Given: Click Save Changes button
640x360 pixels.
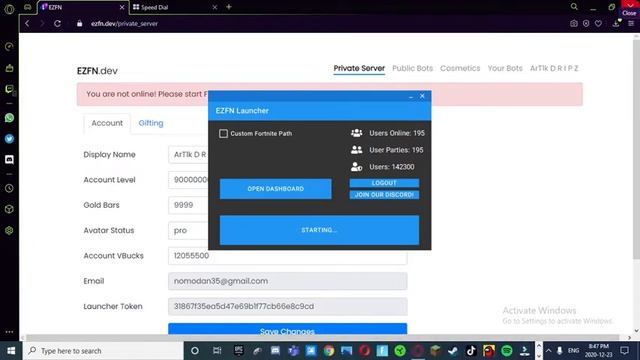Looking at the screenshot, I should [x=287, y=329].
